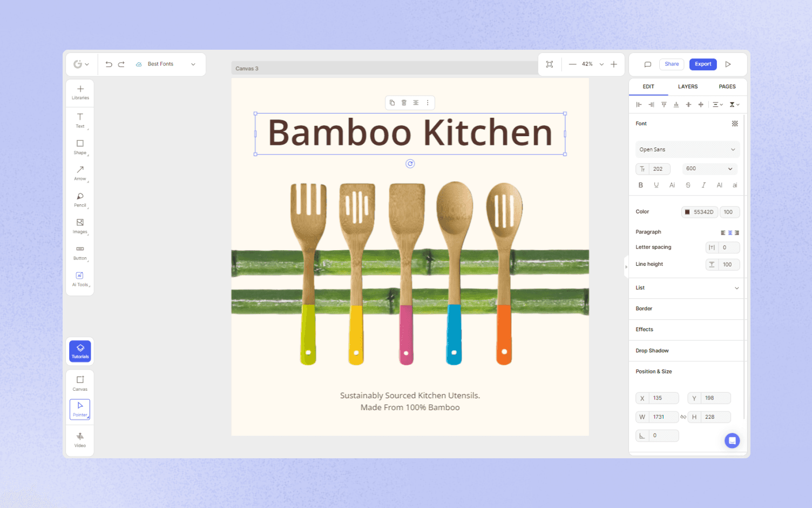Toggle uppercase formatting

coord(719,185)
